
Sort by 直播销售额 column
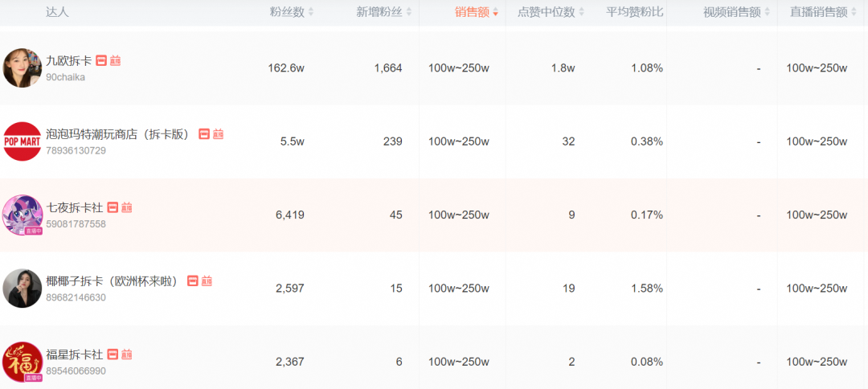(823, 12)
